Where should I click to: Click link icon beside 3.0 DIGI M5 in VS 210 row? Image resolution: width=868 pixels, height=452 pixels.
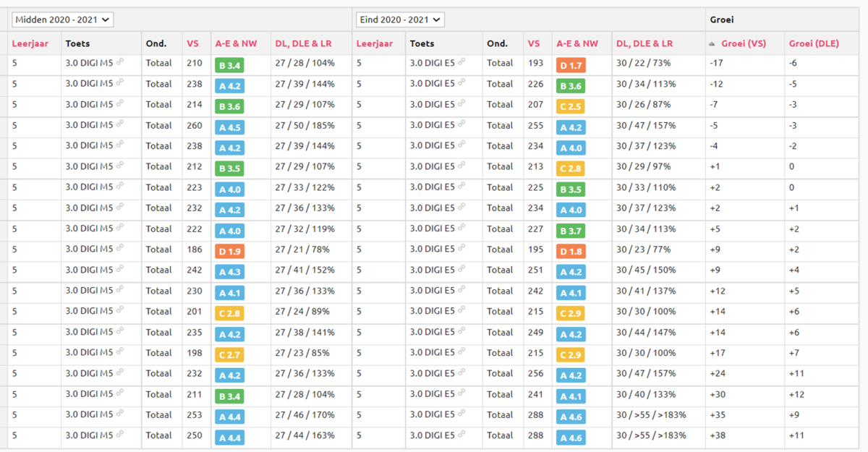[120, 62]
